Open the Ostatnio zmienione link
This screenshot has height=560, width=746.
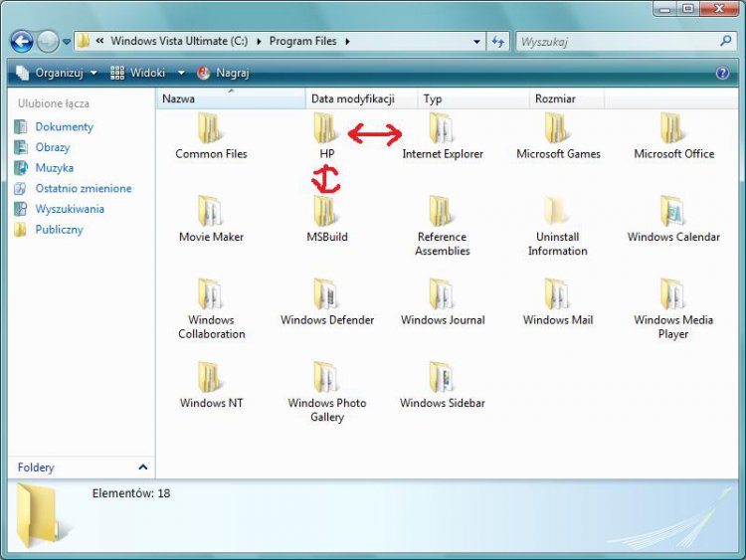84,188
